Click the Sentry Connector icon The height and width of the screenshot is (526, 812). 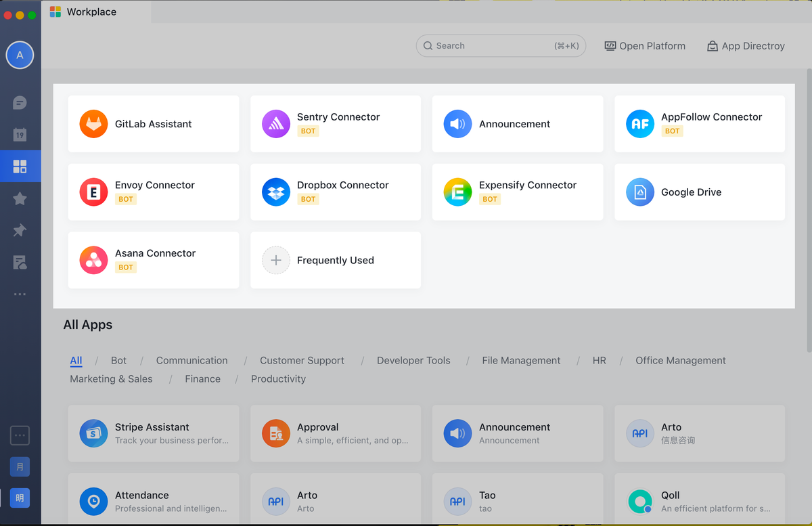click(275, 124)
